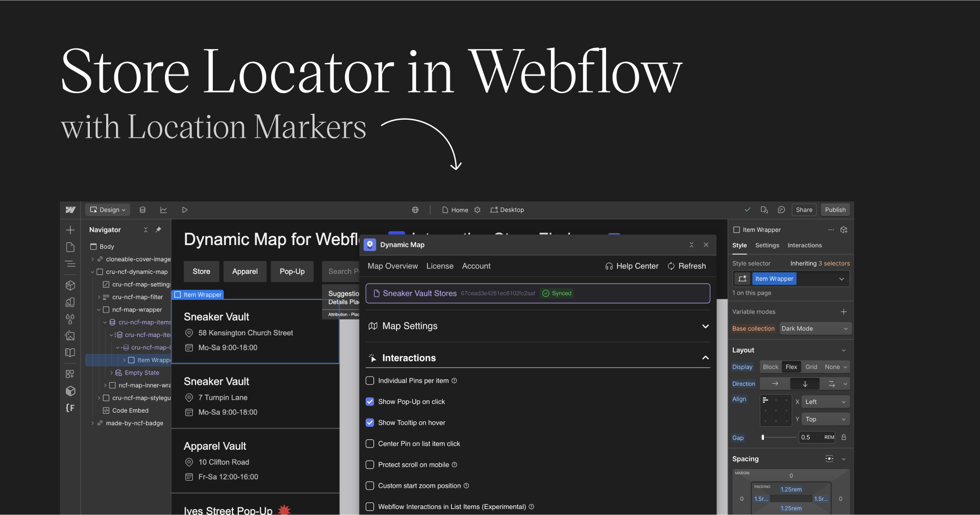Viewport: 980px width, 515px height.
Task: Click the Apparel filter button
Action: 245,272
